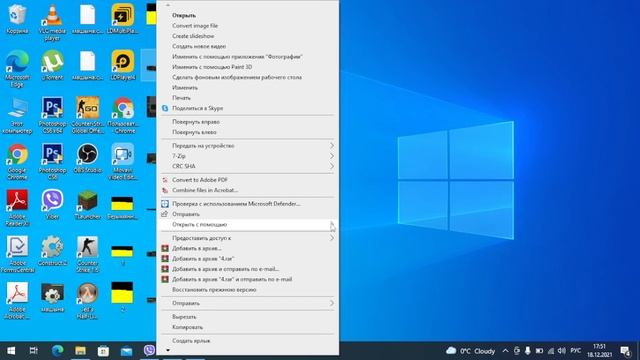
Task: Select the yellow flag image named 2
Action: [x=122, y=298]
